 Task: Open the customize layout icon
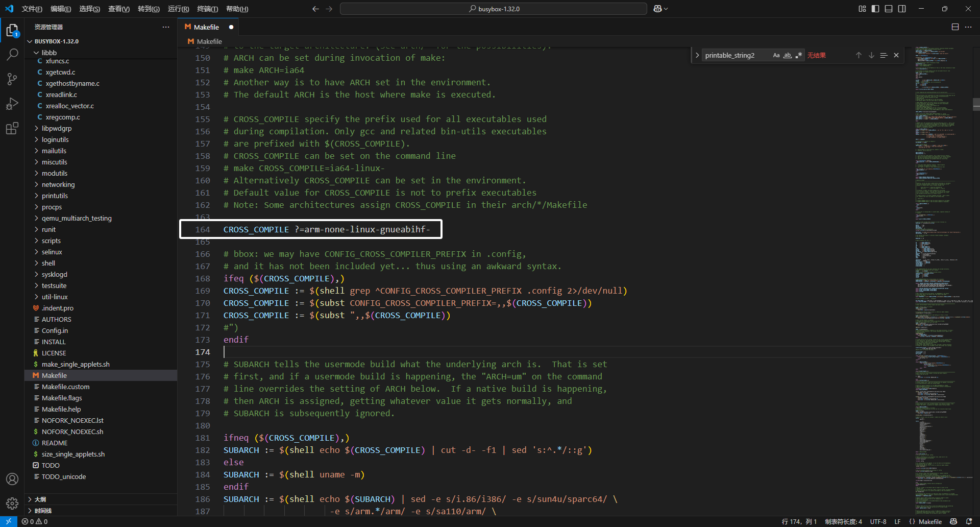pyautogui.click(x=862, y=9)
